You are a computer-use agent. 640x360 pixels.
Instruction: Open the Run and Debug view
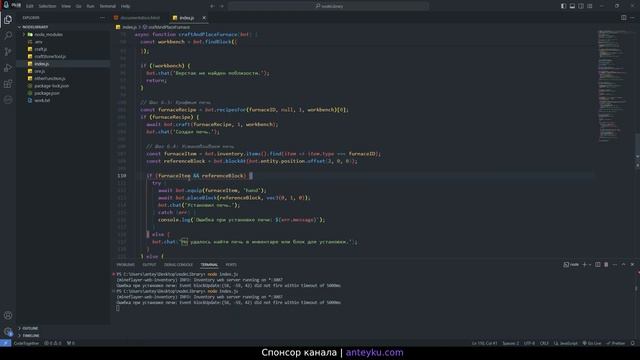8,68
